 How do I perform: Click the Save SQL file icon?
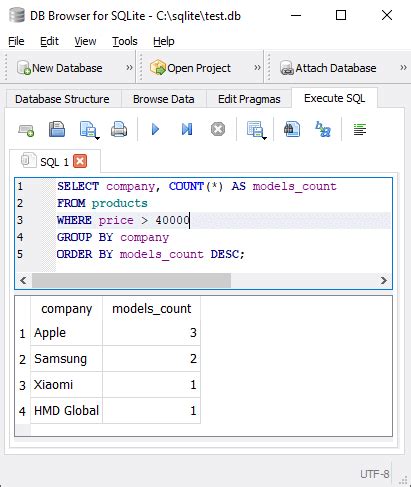57,129
